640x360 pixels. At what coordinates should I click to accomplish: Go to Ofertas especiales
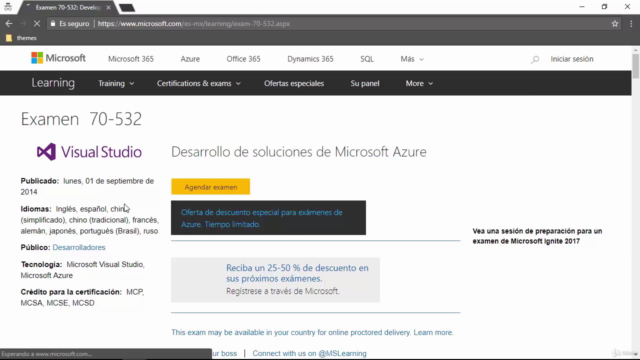(x=294, y=83)
